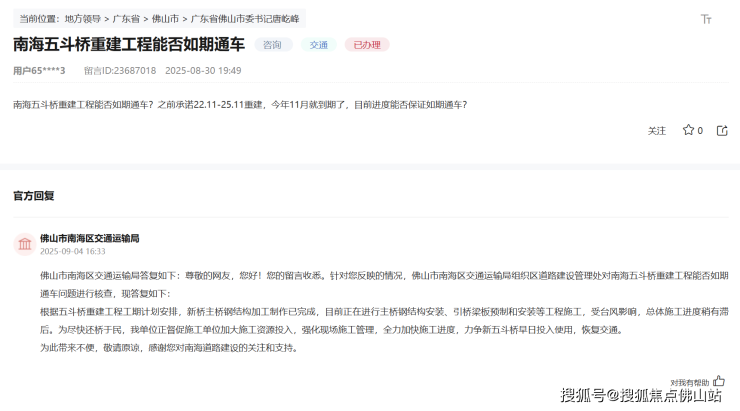Viewport: 740px width, 411px height.
Task: Click the government building avatar icon
Action: (x=24, y=245)
